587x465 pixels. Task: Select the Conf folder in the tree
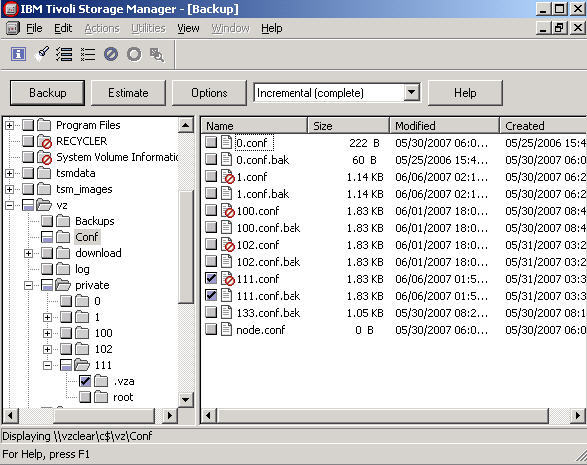[x=86, y=237]
